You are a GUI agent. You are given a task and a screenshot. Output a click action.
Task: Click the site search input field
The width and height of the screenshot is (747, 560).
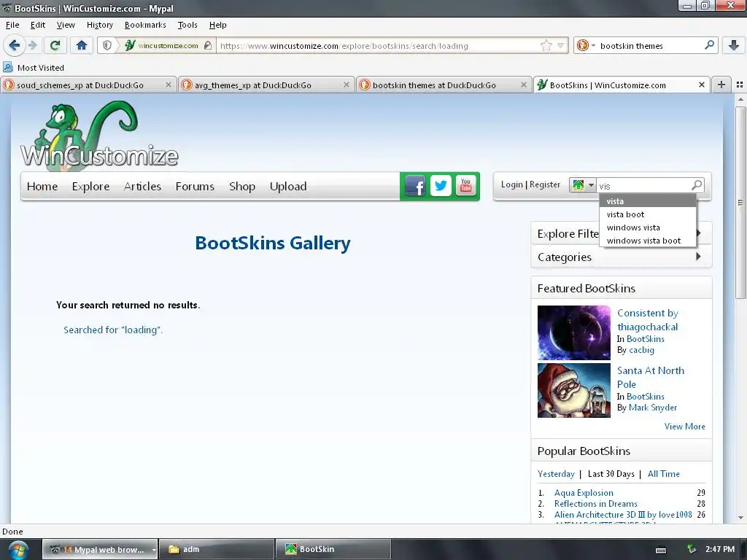(643, 186)
